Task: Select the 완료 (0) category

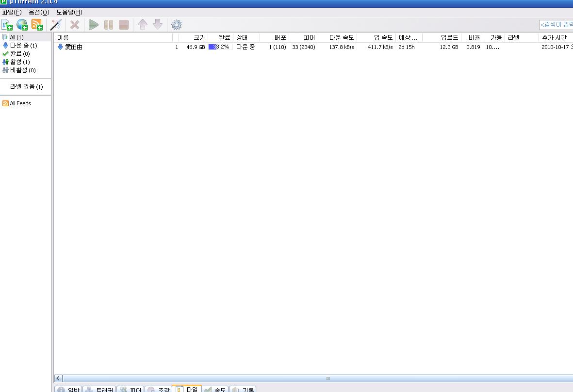Action: (26, 54)
